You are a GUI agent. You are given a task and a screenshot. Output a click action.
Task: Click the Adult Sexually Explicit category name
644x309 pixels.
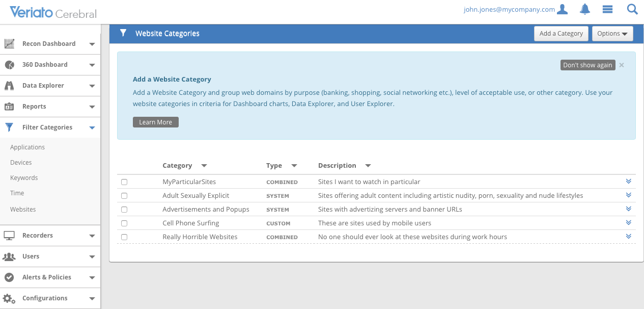coord(196,195)
